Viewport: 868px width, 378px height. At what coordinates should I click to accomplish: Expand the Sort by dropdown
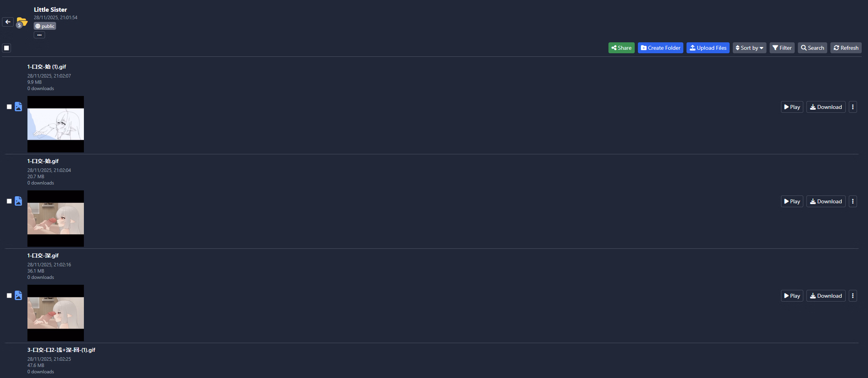click(x=749, y=48)
